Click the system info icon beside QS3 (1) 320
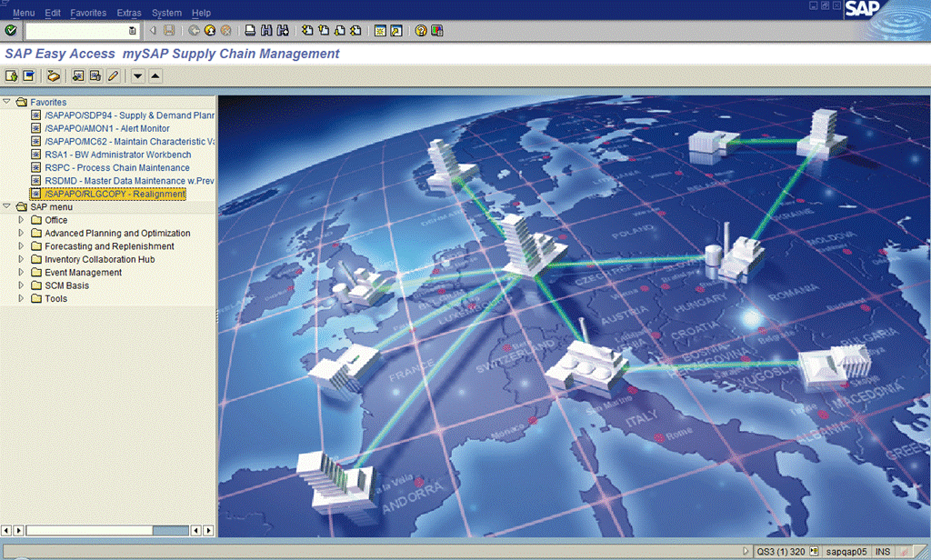 814,552
